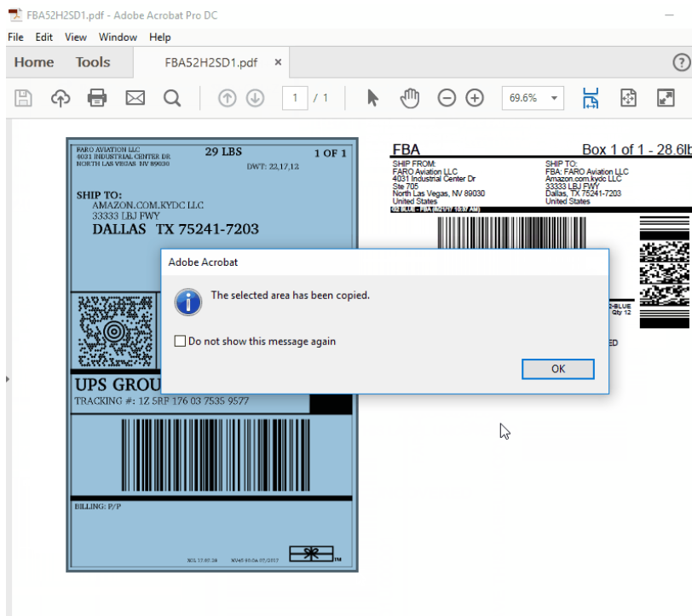This screenshot has width=692, height=616.
Task: Click the 'Box 1 of 1' heading text
Action: 613,150
